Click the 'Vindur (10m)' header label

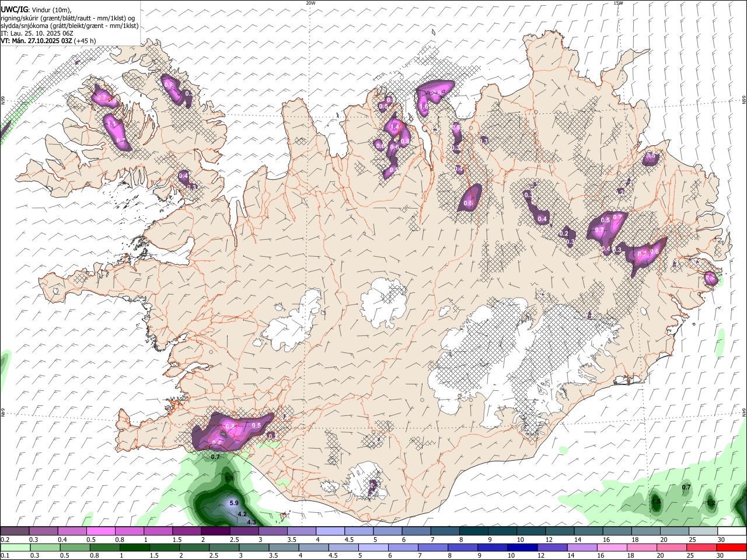click(x=51, y=10)
